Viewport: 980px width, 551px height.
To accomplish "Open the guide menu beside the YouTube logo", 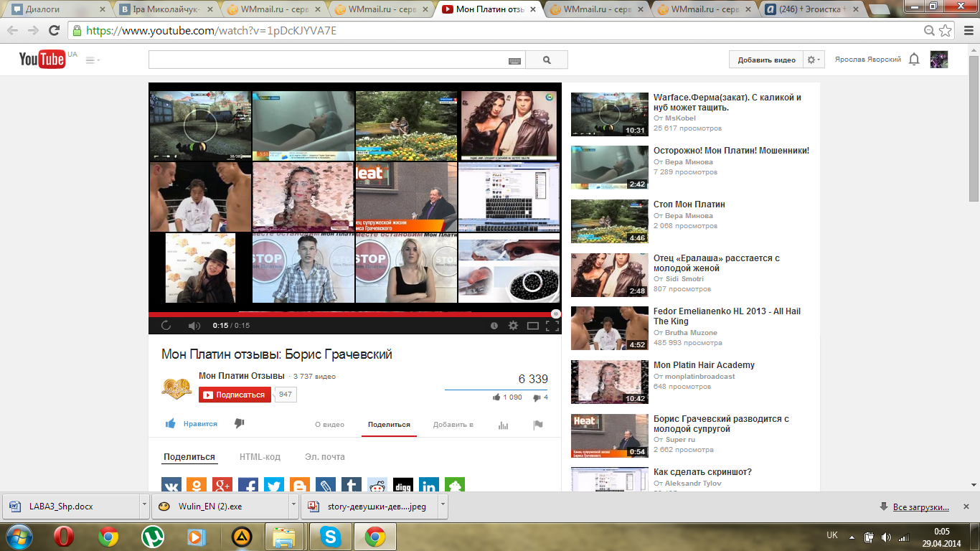I will tap(93, 60).
